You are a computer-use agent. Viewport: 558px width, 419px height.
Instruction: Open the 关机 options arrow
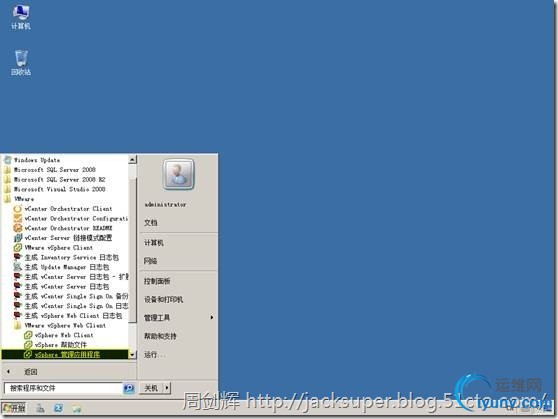tap(167, 388)
